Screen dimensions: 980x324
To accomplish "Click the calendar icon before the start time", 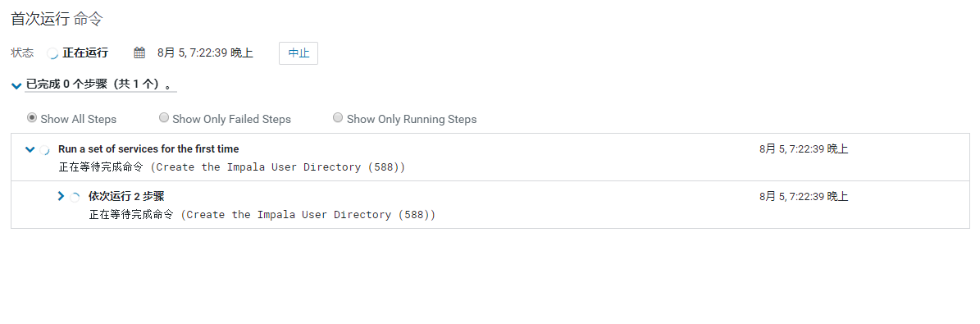I will pyautogui.click(x=139, y=53).
